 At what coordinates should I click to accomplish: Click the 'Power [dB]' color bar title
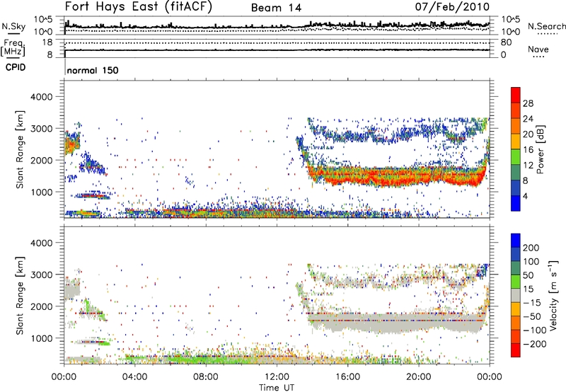click(541, 149)
